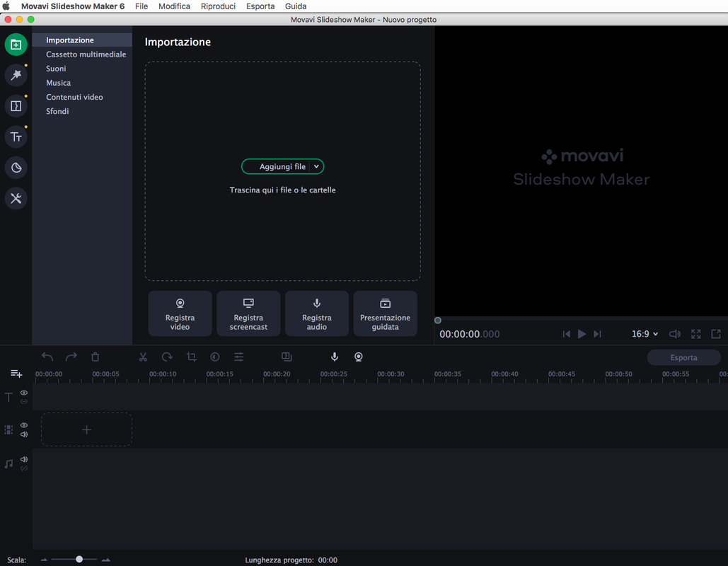Click Registra screencast button
Screen dimensions: 728x566
248,313
